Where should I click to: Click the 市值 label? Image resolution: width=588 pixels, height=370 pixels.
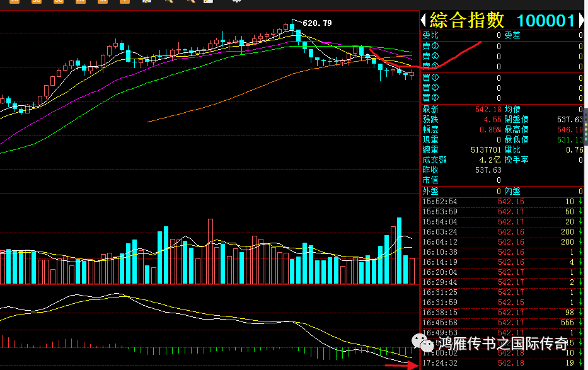click(x=430, y=180)
